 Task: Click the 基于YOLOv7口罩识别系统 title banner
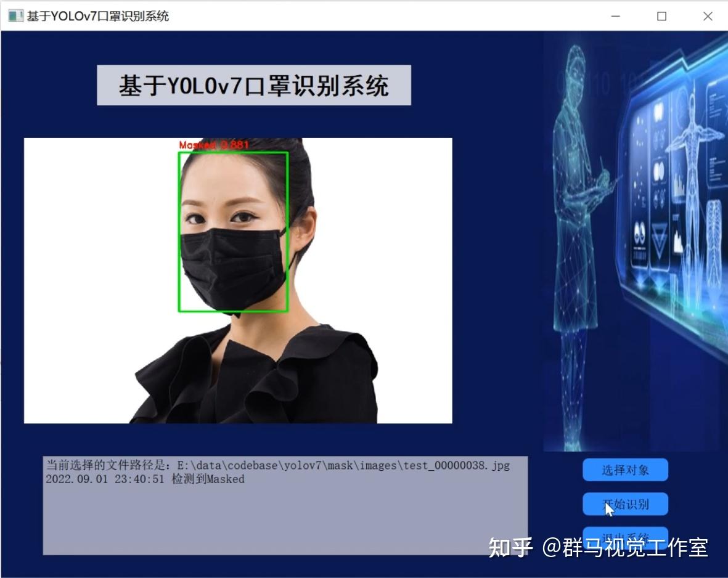254,85
